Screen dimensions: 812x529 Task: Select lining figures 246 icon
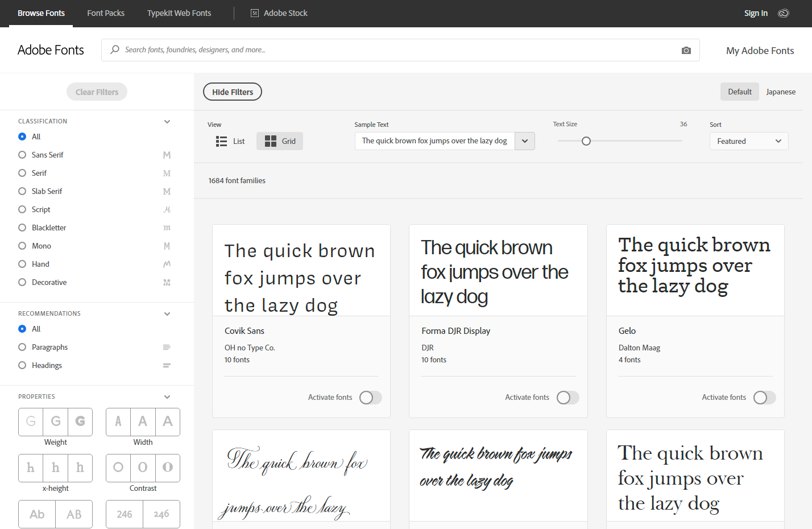coord(125,514)
